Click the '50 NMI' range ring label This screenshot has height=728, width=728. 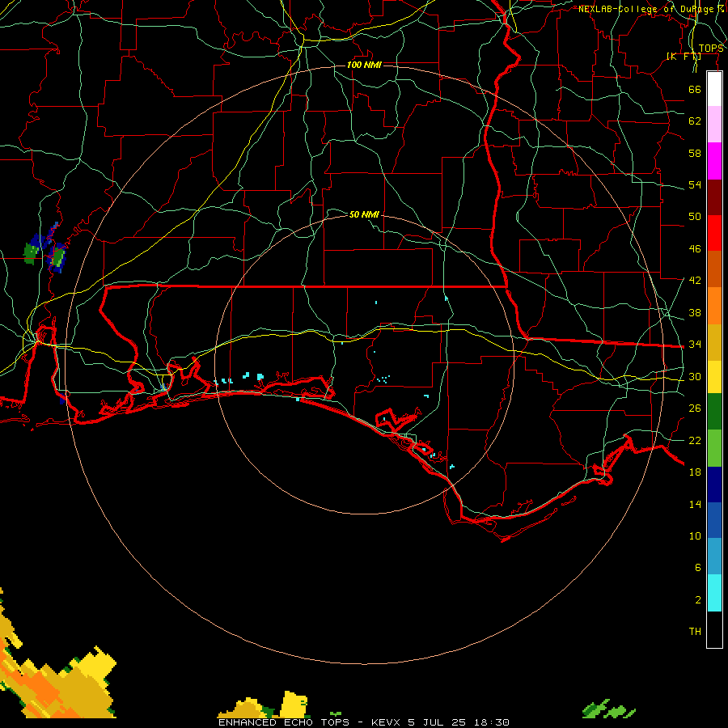coord(364,214)
